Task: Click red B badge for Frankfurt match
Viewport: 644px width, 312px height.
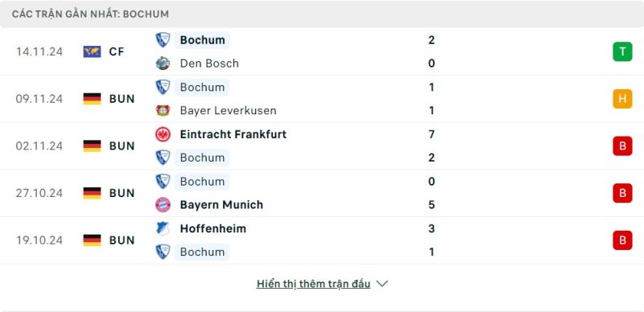Action: 622,146
